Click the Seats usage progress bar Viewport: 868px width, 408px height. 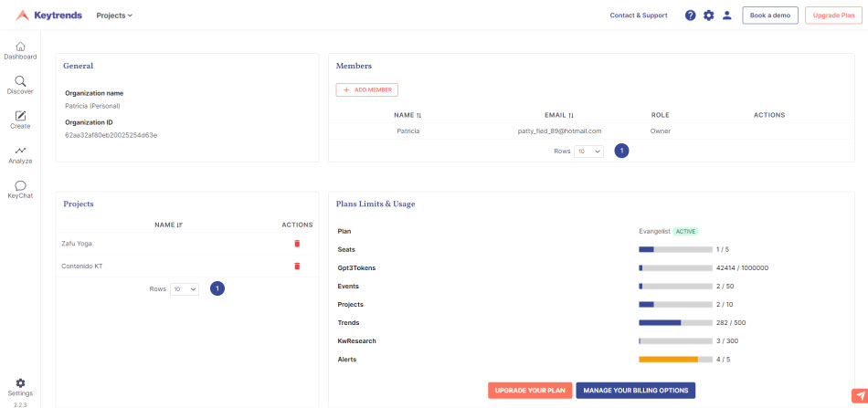tap(675, 249)
